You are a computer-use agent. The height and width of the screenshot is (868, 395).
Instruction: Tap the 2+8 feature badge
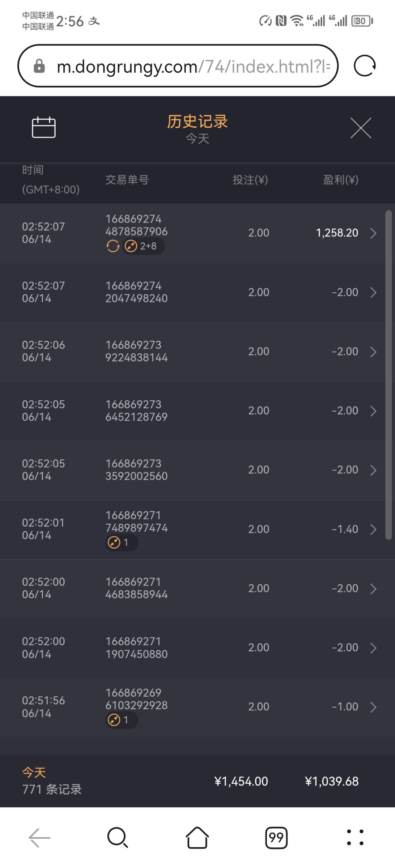point(144,246)
